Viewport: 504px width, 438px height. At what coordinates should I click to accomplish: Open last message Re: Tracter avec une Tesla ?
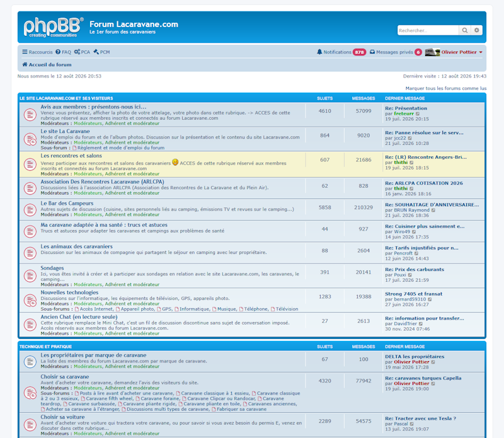point(420,418)
